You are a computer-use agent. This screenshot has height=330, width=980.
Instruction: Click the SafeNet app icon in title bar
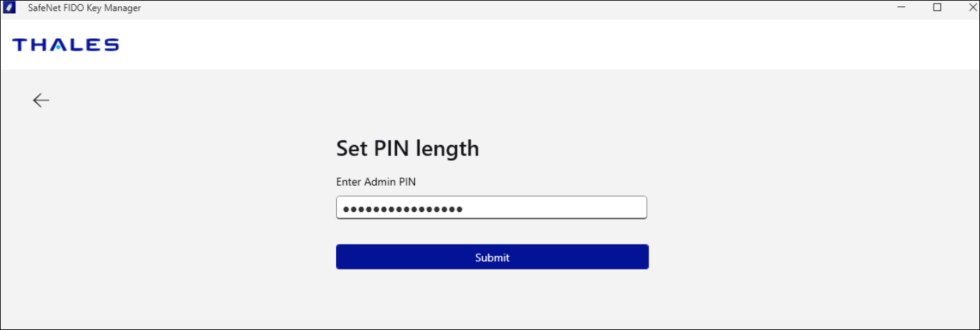coord(10,8)
